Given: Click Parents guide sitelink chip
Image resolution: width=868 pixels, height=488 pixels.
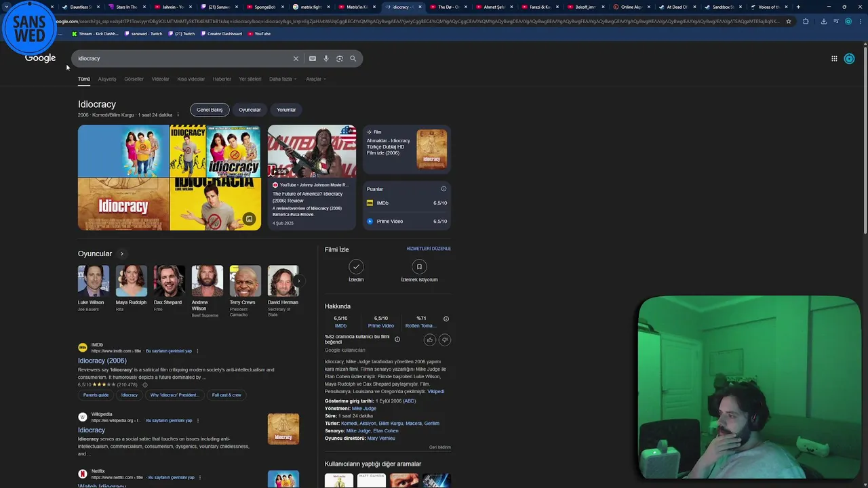Looking at the screenshot, I should [x=96, y=395].
